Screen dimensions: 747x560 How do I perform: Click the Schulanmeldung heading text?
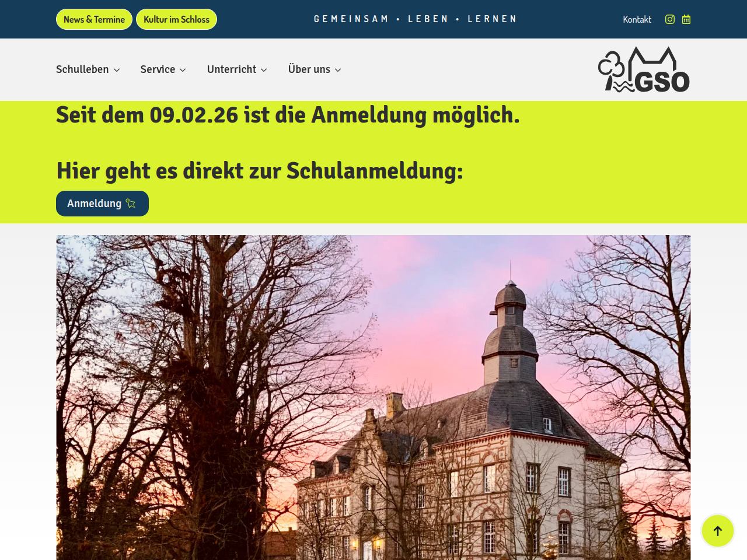[260, 171]
